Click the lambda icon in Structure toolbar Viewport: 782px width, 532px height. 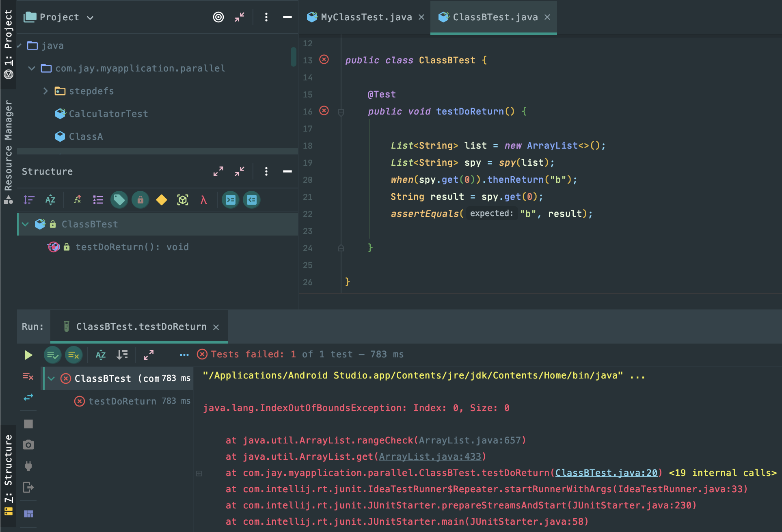(203, 200)
